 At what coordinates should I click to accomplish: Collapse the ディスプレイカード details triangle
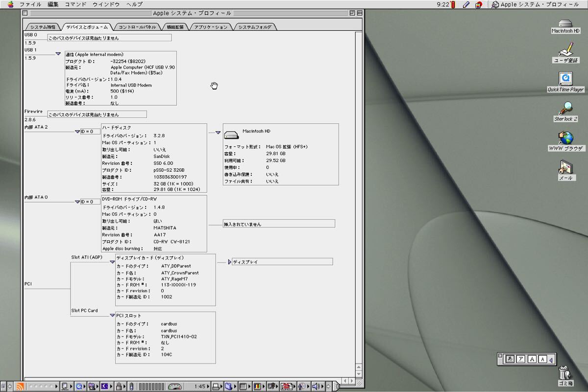(112, 262)
